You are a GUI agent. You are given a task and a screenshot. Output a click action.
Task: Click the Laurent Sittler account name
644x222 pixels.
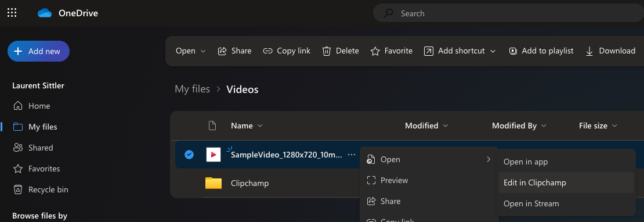point(38,85)
